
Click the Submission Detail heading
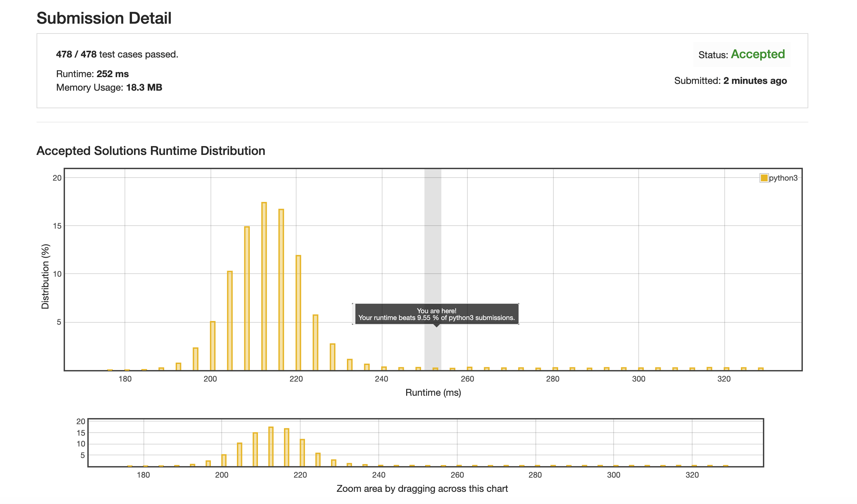[x=104, y=18]
